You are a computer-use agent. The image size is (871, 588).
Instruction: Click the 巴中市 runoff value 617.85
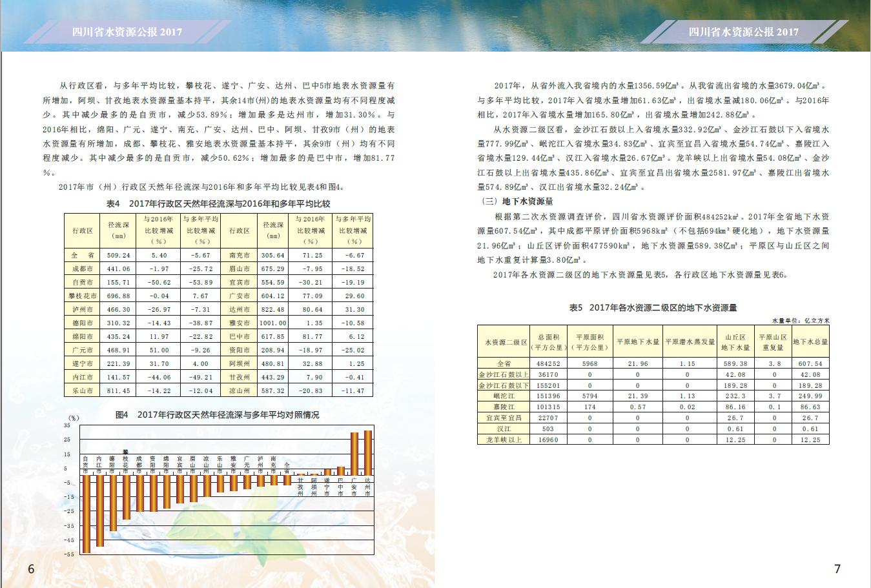point(273,337)
